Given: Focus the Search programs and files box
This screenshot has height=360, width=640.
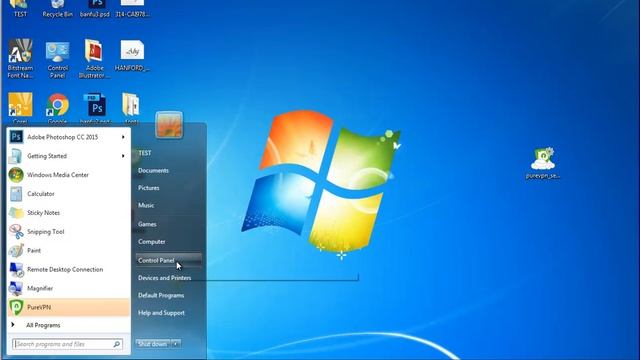Looking at the screenshot, I should pos(67,344).
